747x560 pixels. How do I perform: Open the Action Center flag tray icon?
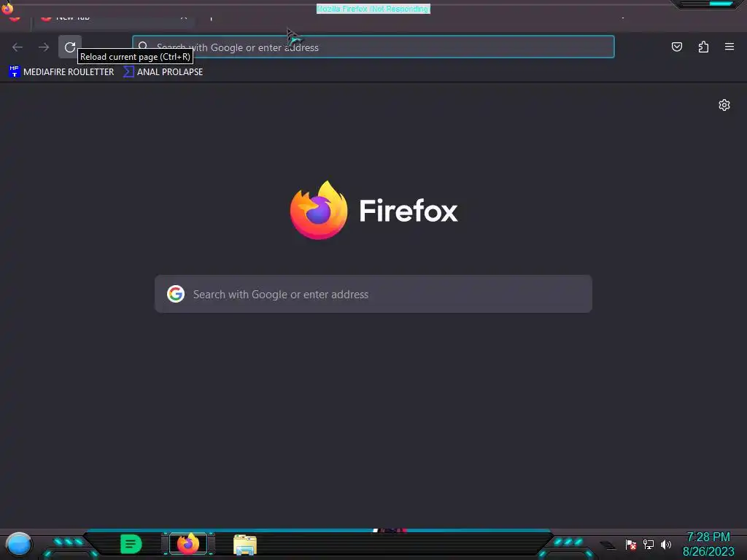click(x=631, y=544)
